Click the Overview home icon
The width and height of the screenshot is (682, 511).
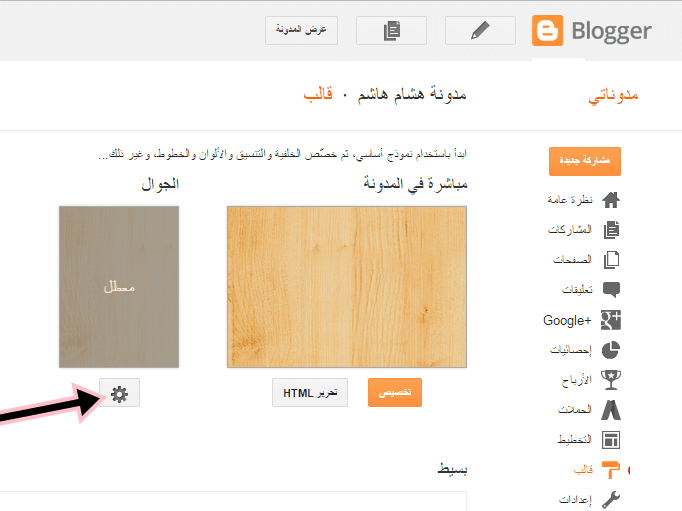(x=611, y=200)
